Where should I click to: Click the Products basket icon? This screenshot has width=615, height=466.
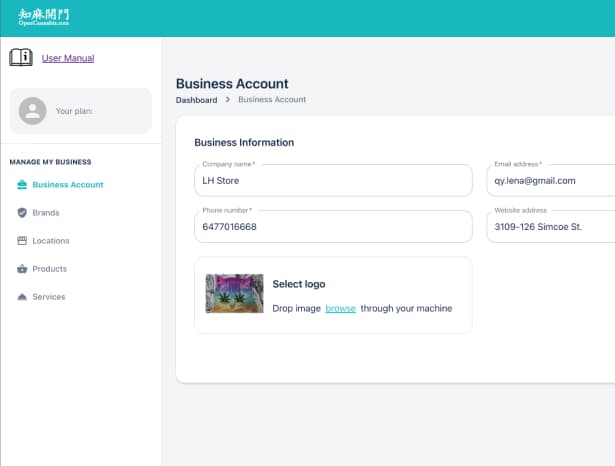tap(22, 269)
